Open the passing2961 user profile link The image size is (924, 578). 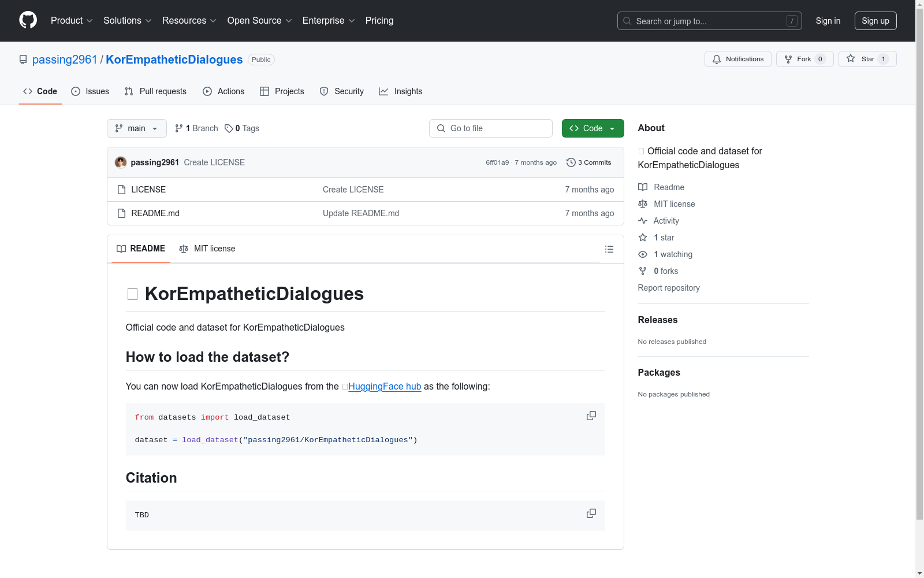[x=65, y=60]
